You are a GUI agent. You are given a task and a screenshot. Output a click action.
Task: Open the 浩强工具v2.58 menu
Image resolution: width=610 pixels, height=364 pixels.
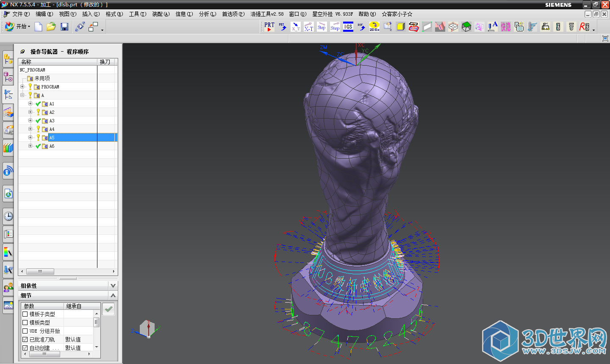267,14
